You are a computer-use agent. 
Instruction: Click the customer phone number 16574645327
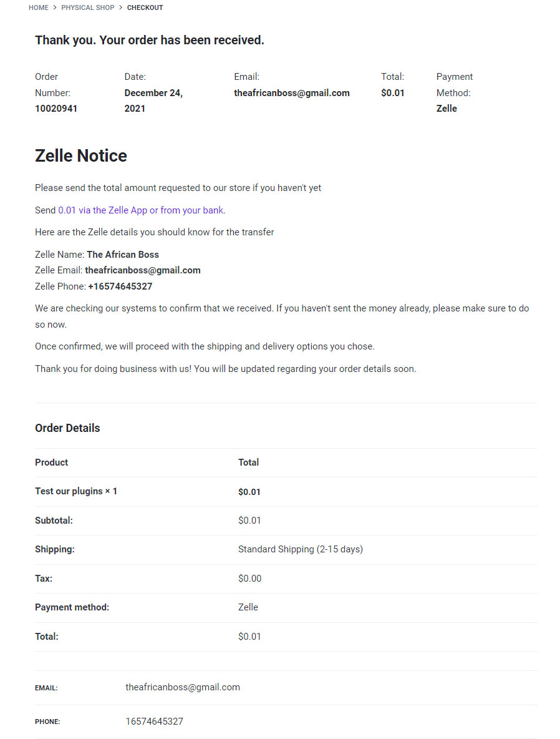(x=155, y=721)
